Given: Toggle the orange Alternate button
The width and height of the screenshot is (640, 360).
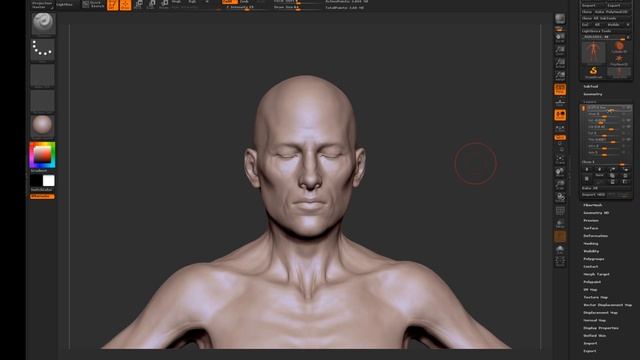Looking at the screenshot, I should [42, 197].
